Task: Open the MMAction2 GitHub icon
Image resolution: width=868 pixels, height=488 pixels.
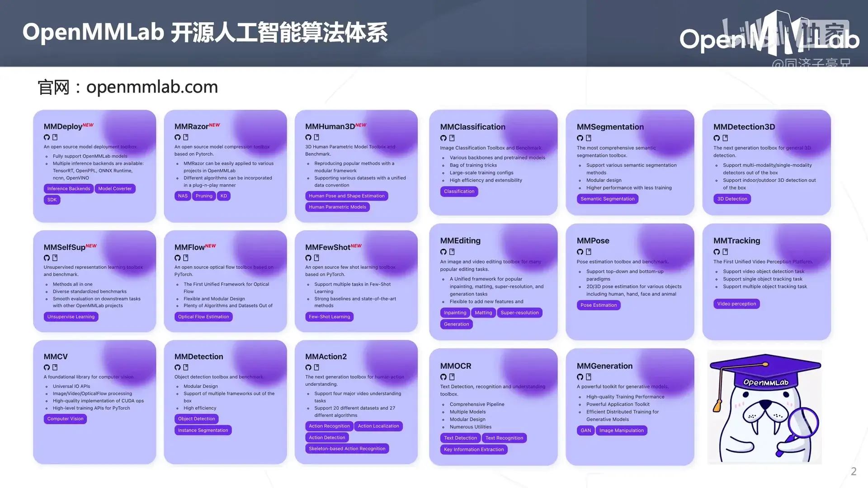Action: point(308,368)
